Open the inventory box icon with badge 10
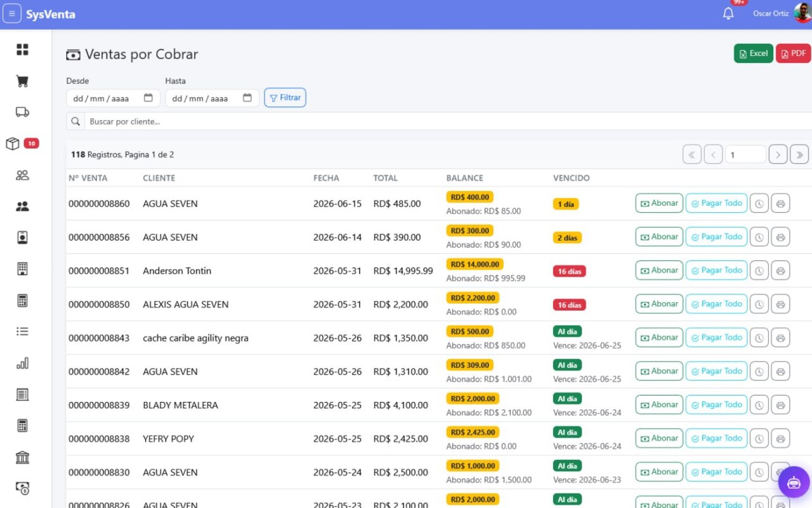The image size is (812, 508). 13,144
